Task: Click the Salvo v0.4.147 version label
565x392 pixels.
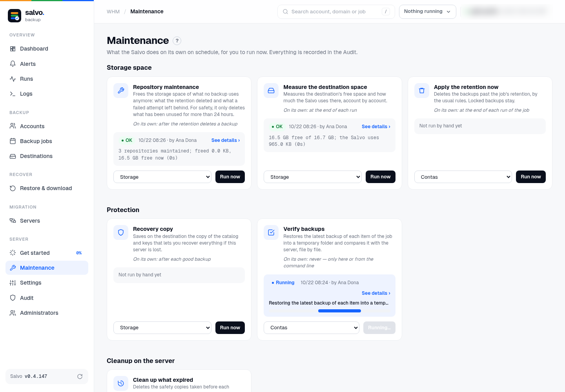Action: [29, 376]
